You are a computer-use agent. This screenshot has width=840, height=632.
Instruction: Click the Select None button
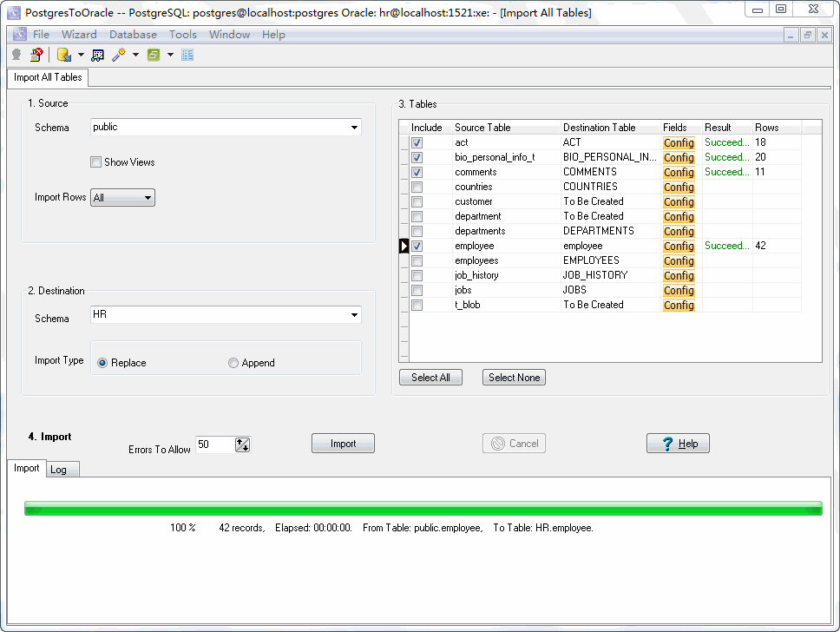[x=515, y=378]
